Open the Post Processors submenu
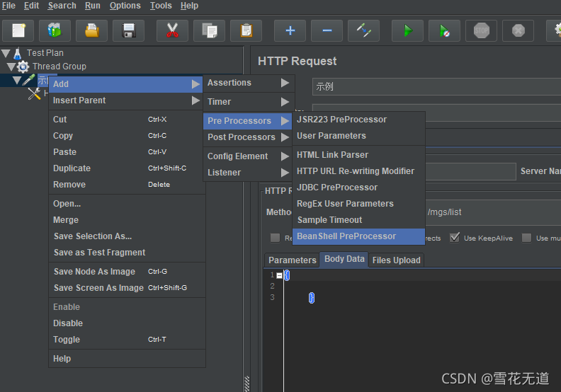Screen dimensions: 561x392 pos(249,137)
